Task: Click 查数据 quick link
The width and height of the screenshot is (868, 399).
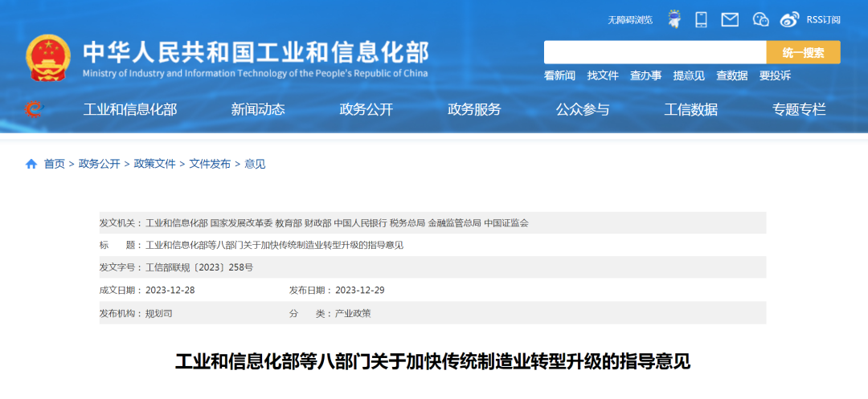Action: coord(732,75)
